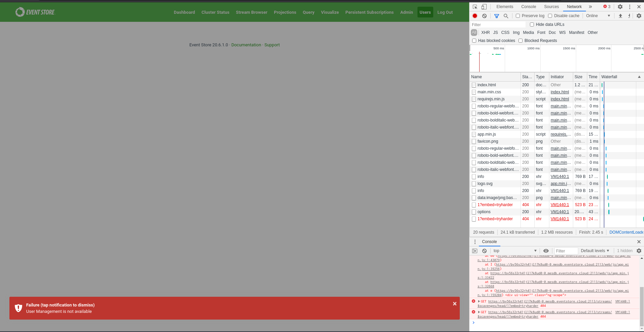Show the console sidebar icon
Image resolution: width=644 pixels, height=332 pixels.
point(475,251)
